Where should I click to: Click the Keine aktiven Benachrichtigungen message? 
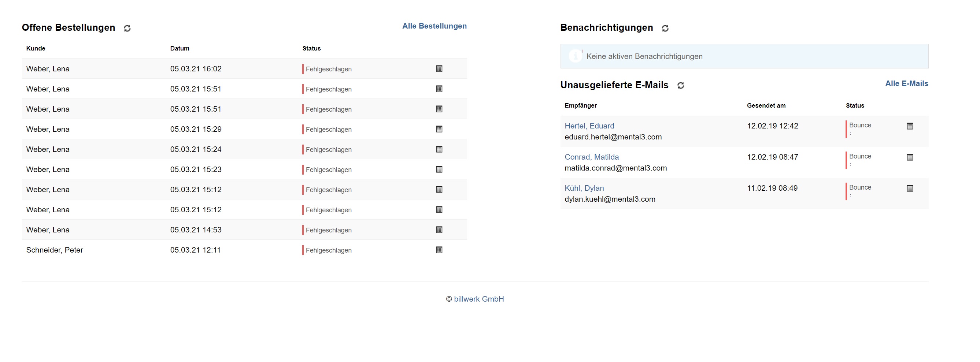pyautogui.click(x=644, y=56)
